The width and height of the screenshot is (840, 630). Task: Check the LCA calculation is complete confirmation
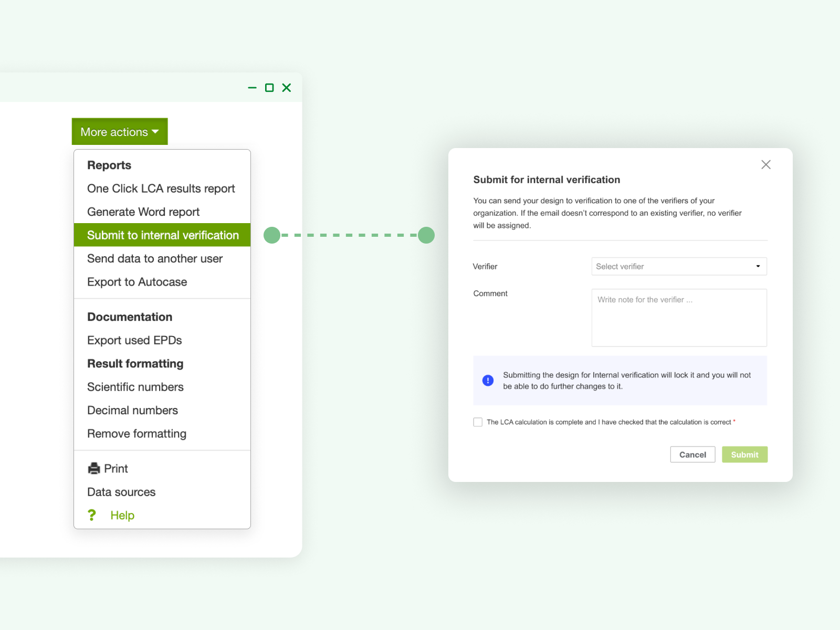pos(477,422)
